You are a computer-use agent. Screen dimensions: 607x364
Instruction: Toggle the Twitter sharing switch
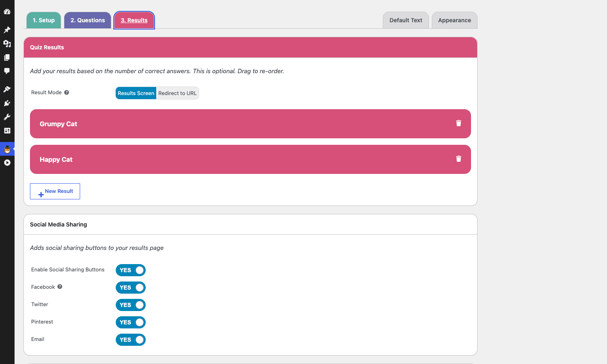click(131, 305)
